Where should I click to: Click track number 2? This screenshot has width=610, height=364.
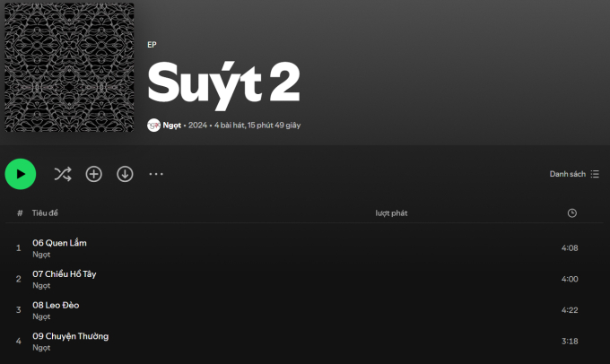point(18,279)
